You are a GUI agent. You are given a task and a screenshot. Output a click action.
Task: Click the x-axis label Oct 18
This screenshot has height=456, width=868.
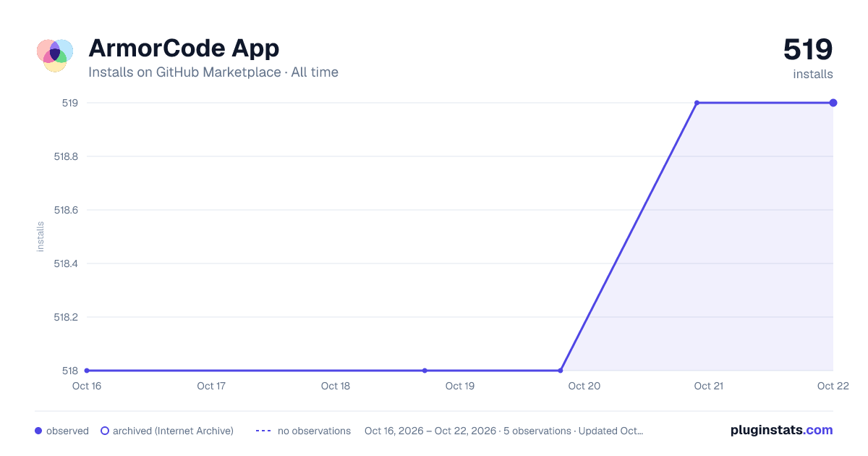336,386
